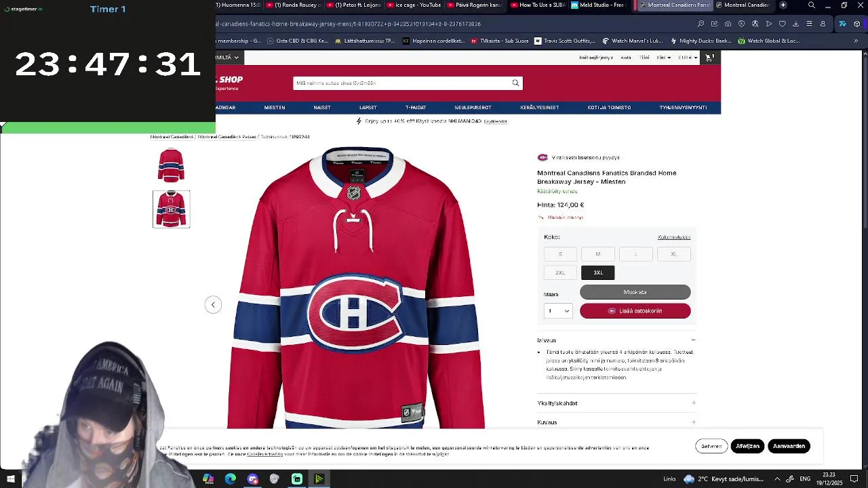The width and height of the screenshot is (868, 488).
Task: Open the teal square app in taskbar
Action: tap(297, 479)
